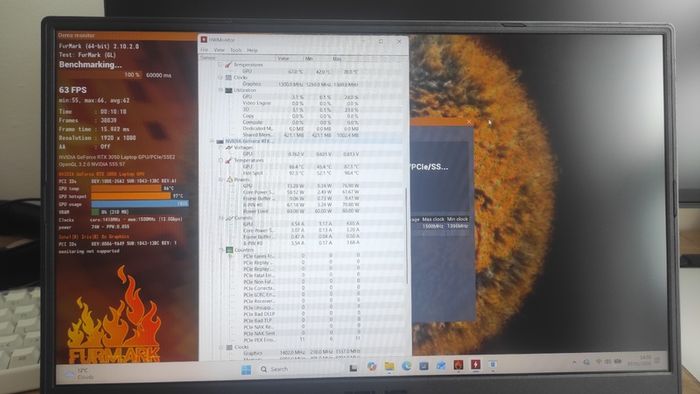The image size is (700, 394).
Task: Open the Help menu in HWMonitor
Action: click(252, 50)
